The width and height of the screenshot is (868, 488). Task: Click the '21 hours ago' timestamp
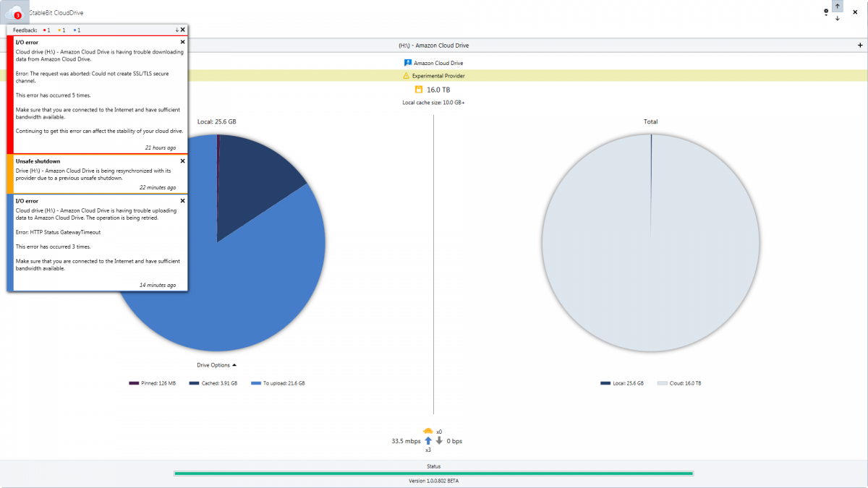(x=160, y=147)
